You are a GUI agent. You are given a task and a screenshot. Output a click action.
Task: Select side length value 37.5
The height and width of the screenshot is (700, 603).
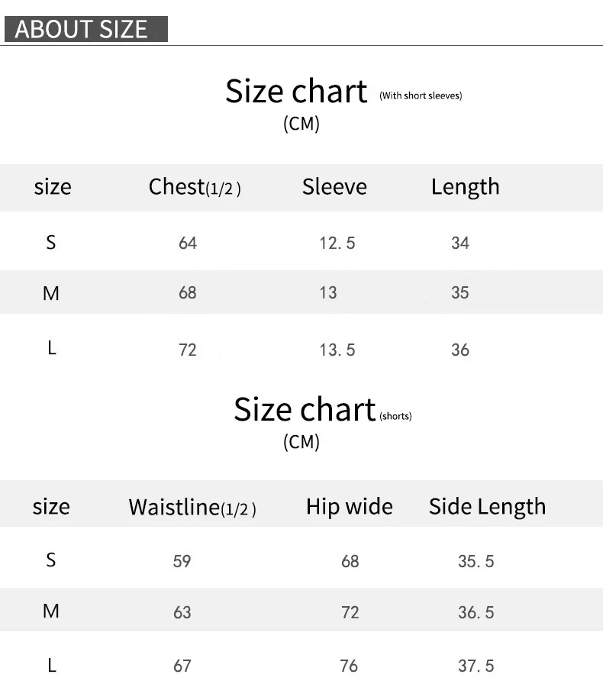pyautogui.click(x=476, y=666)
